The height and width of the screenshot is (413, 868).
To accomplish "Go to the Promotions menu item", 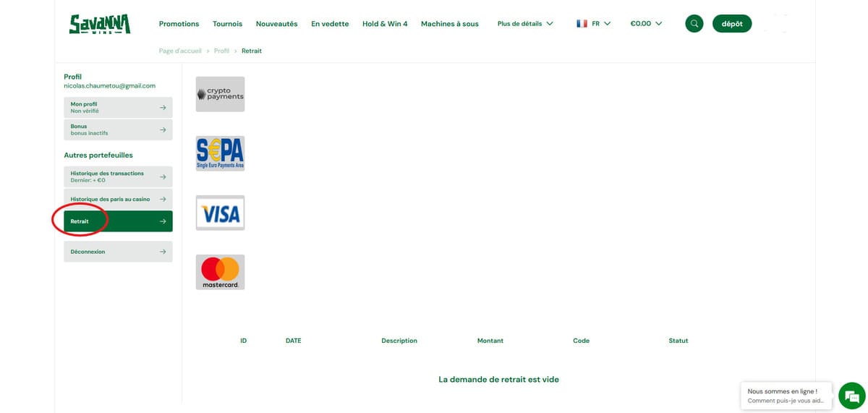I will pyautogui.click(x=179, y=24).
